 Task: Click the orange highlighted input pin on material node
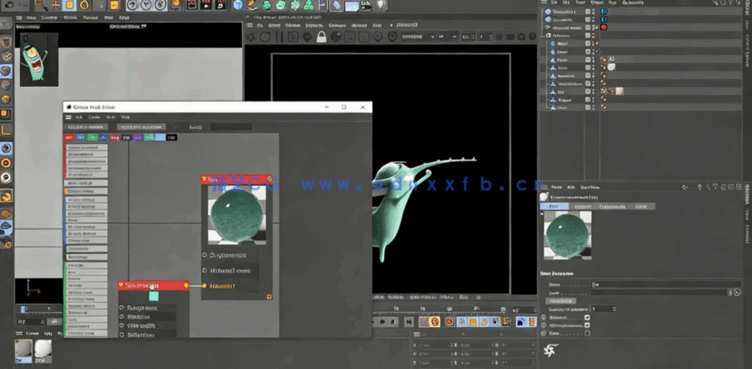pyautogui.click(x=204, y=286)
